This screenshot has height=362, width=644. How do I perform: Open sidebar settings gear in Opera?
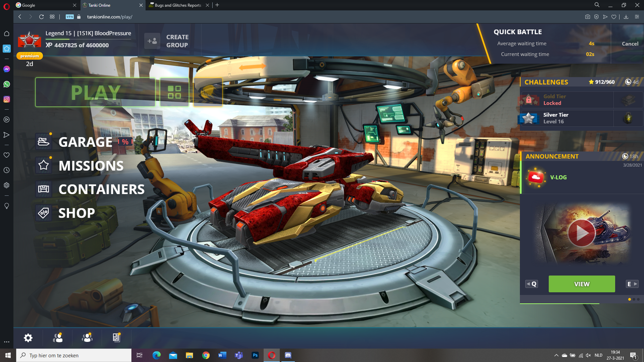point(7,185)
